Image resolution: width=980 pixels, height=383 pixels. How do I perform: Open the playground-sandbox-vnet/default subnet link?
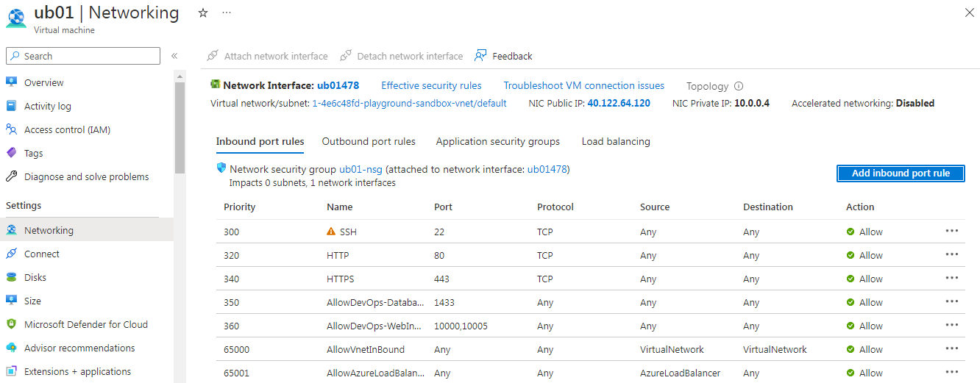[x=410, y=104]
